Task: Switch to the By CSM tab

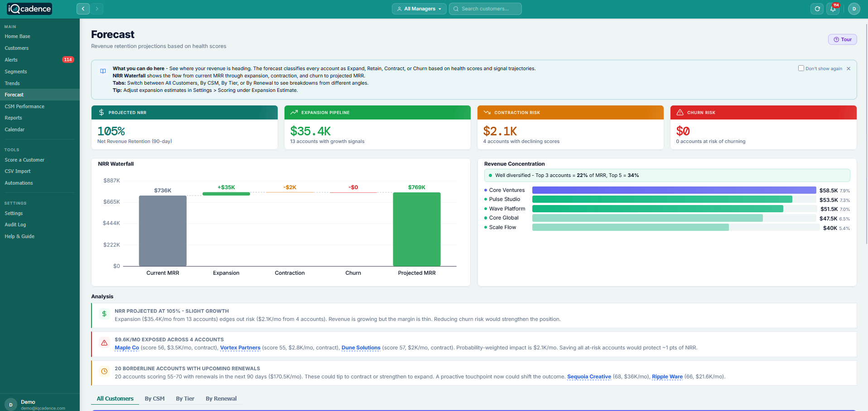Action: pyautogui.click(x=154, y=398)
